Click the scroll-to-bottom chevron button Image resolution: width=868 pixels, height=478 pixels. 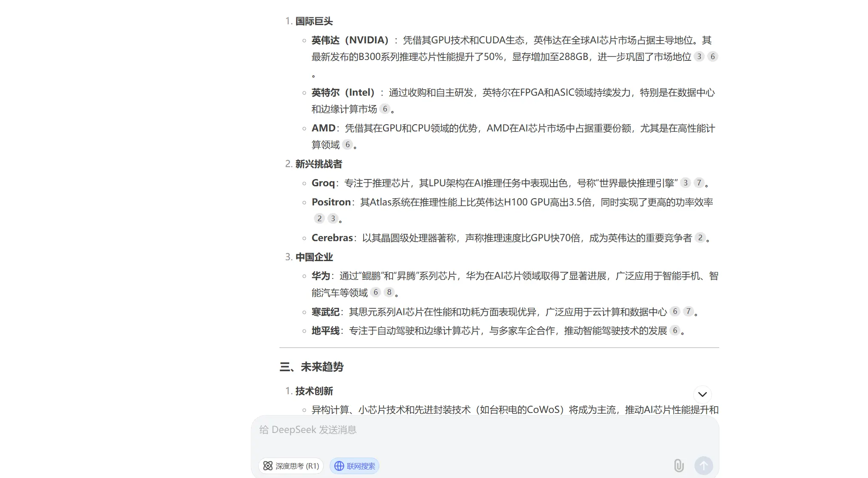[703, 394]
